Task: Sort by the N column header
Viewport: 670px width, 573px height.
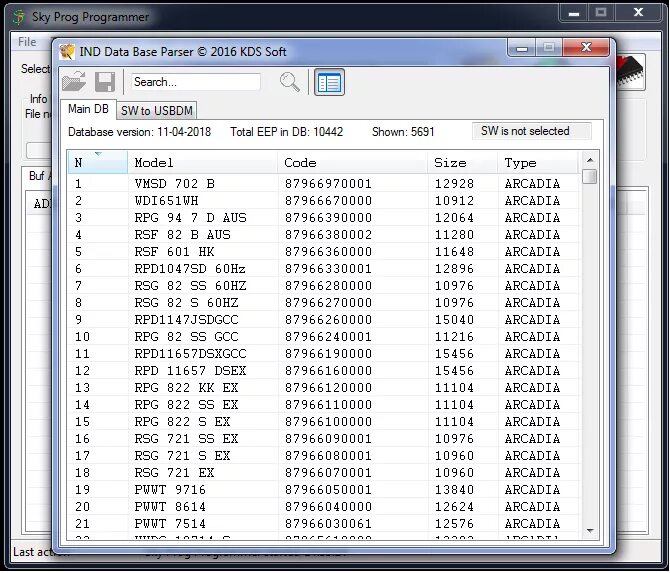Action: click(x=97, y=162)
